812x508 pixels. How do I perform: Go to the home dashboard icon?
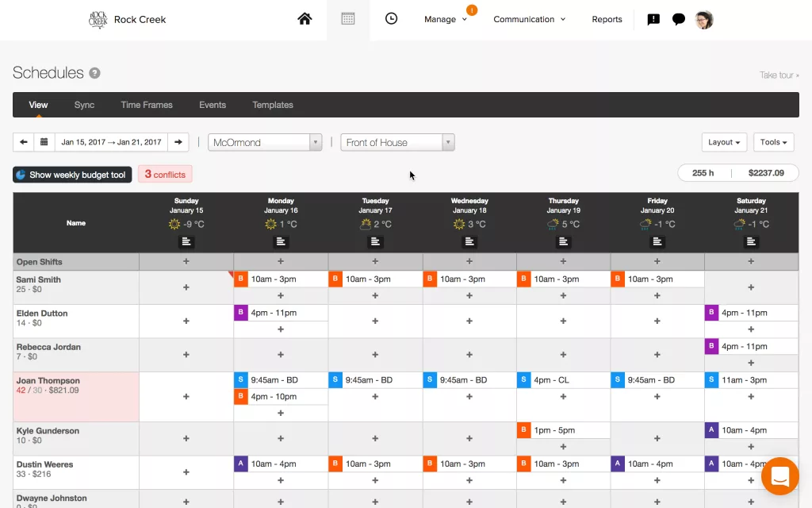click(304, 19)
